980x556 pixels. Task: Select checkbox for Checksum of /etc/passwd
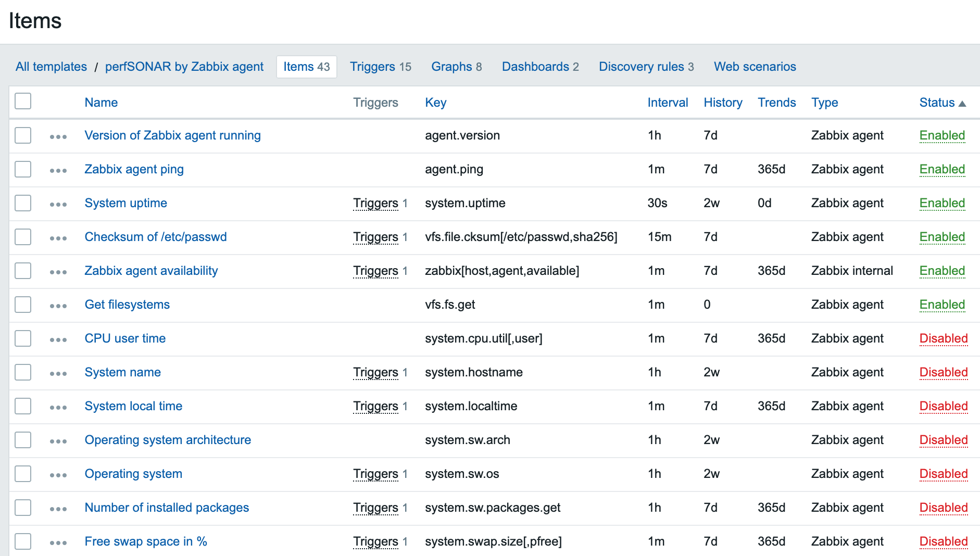23,237
